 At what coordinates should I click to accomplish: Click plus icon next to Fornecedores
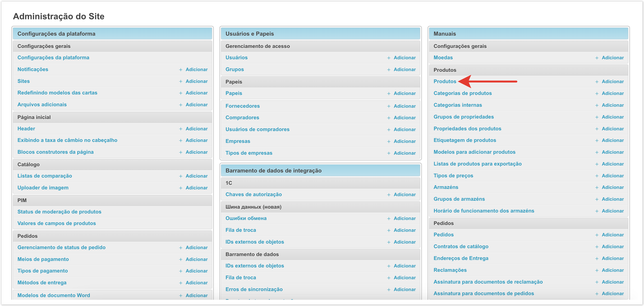388,106
